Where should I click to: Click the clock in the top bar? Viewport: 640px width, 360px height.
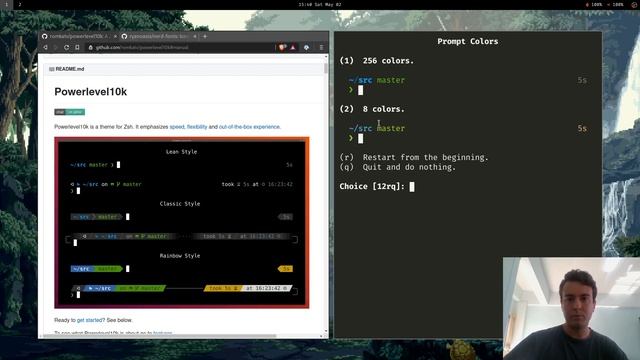pyautogui.click(x=320, y=4)
